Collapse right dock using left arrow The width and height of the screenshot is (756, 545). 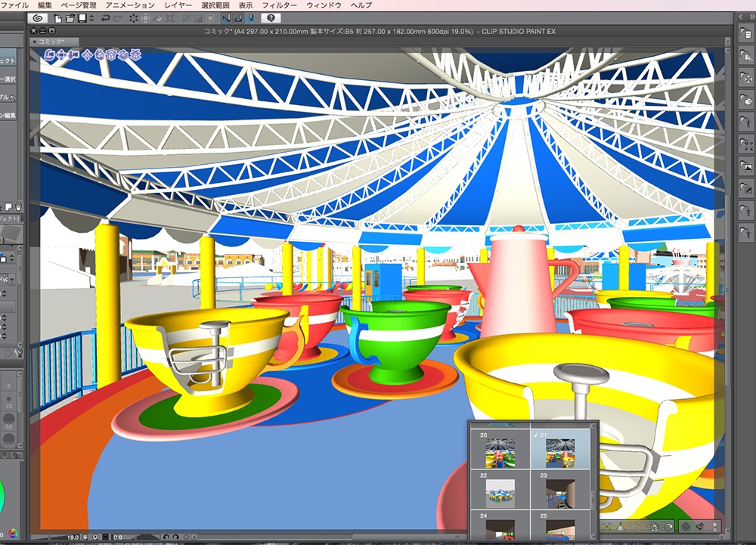pos(741,17)
